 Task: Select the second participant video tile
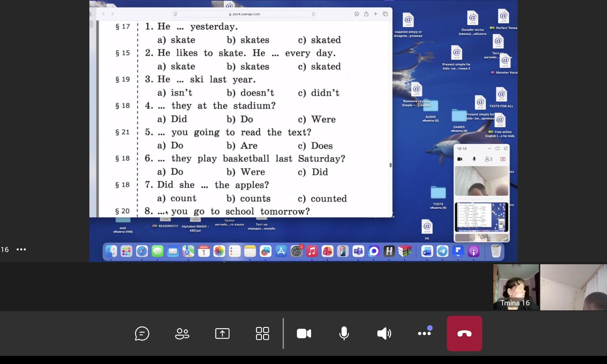[x=573, y=287]
